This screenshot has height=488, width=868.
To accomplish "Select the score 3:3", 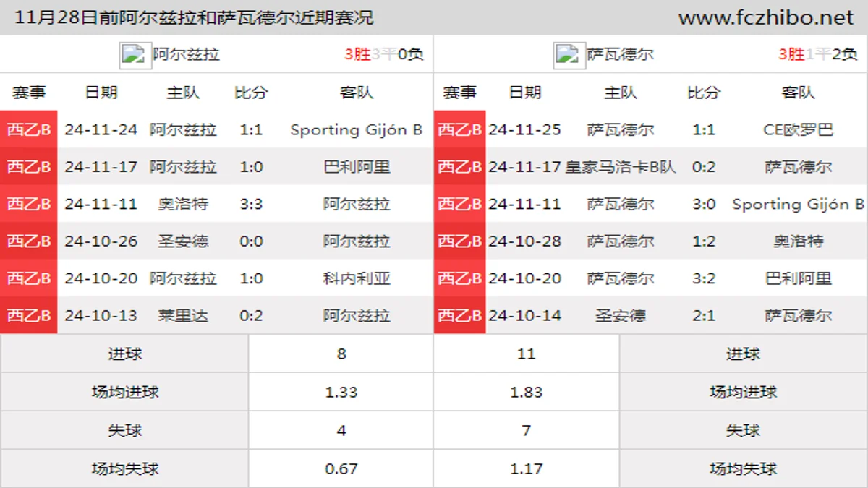I will coord(251,205).
